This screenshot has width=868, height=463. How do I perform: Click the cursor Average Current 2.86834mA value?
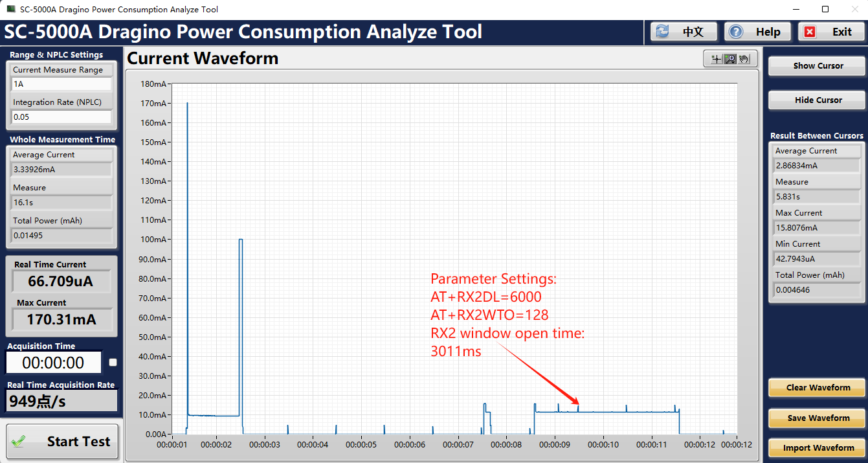818,166
